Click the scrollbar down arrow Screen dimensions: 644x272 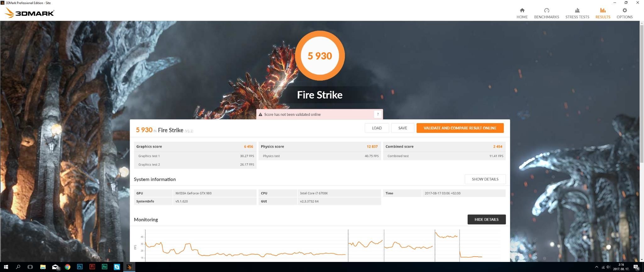(x=641, y=260)
